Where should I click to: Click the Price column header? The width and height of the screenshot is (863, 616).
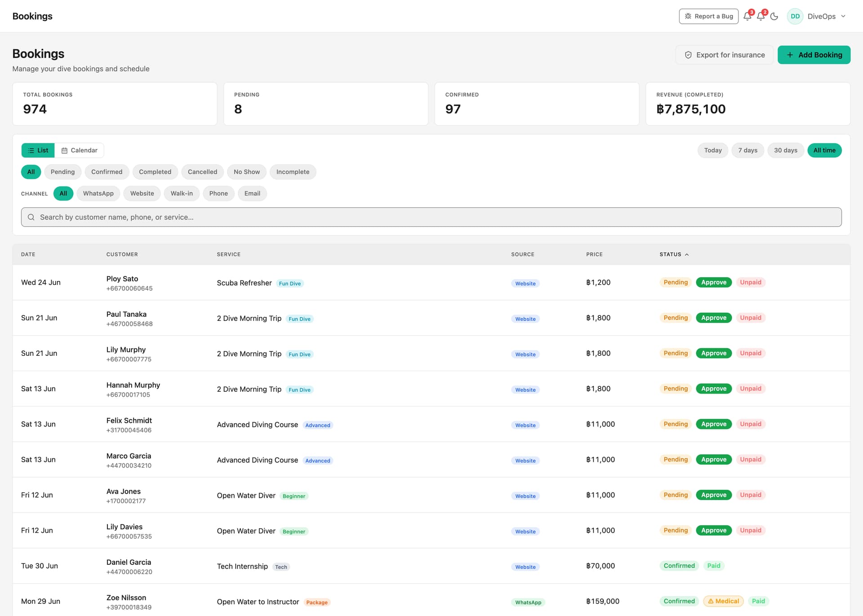click(x=594, y=254)
